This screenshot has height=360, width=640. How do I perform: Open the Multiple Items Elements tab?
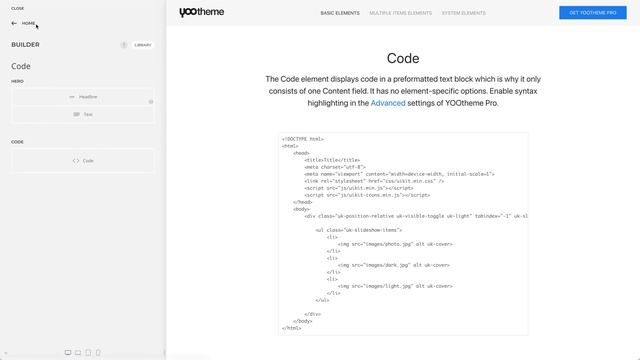(400, 13)
